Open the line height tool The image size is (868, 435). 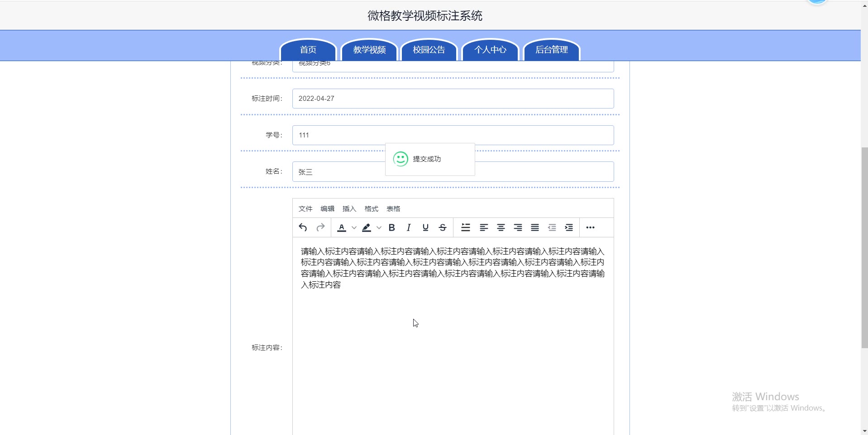466,227
